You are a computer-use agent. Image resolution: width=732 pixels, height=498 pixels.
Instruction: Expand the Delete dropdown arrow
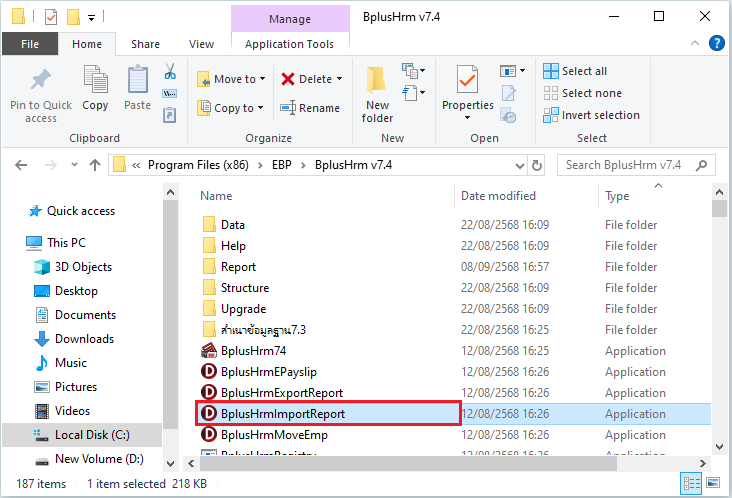coord(339,79)
